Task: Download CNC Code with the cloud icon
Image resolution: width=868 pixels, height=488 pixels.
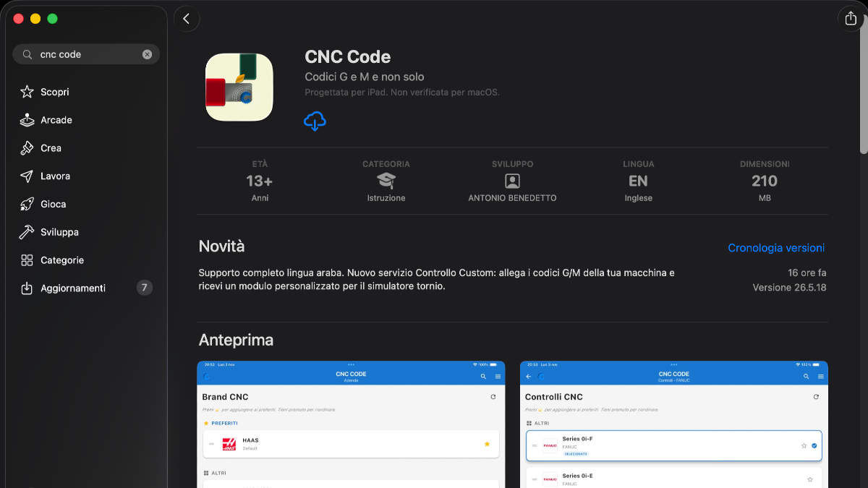Action: tap(315, 121)
